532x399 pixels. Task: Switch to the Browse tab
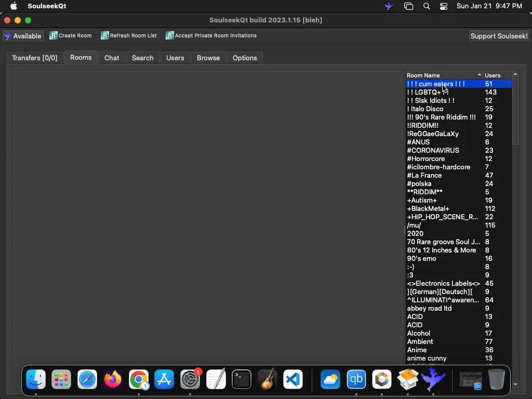pyautogui.click(x=208, y=58)
